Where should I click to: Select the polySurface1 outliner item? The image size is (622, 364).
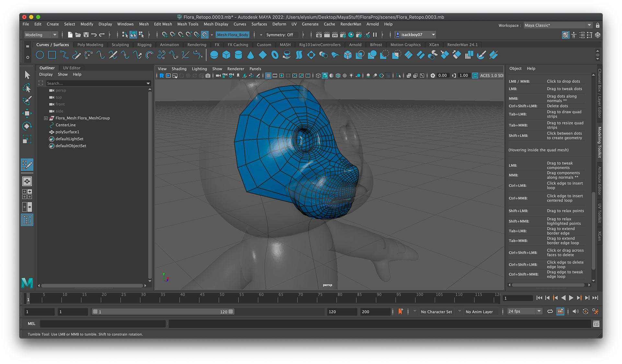pyautogui.click(x=67, y=132)
